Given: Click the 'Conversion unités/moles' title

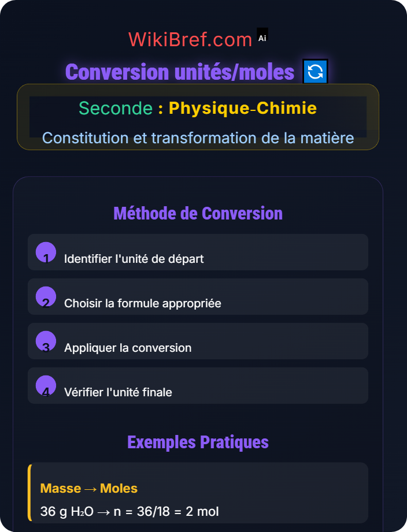Looking at the screenshot, I should (180, 71).
